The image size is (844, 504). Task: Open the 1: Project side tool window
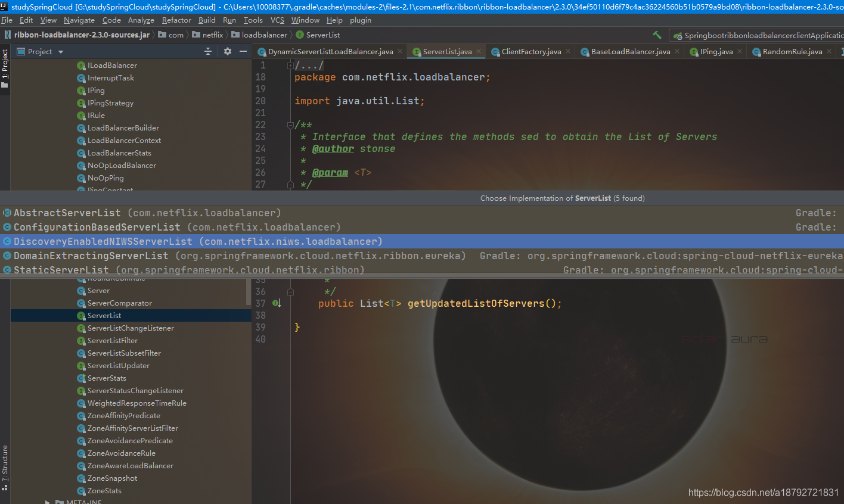coord(5,69)
